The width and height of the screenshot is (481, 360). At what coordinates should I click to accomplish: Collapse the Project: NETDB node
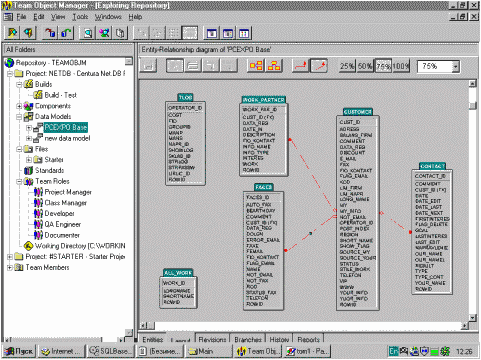[x=10, y=73]
